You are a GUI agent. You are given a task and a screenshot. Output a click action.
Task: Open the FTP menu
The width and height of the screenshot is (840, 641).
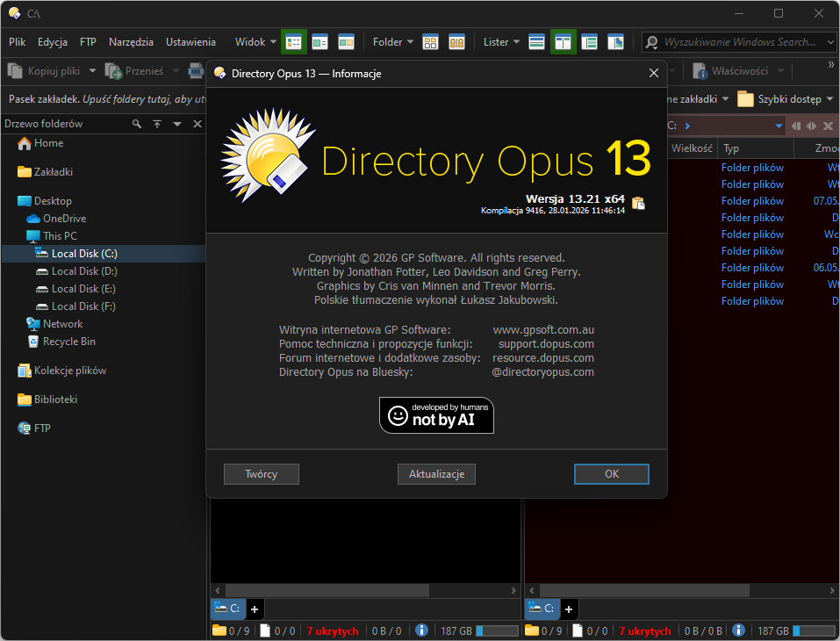click(x=88, y=42)
